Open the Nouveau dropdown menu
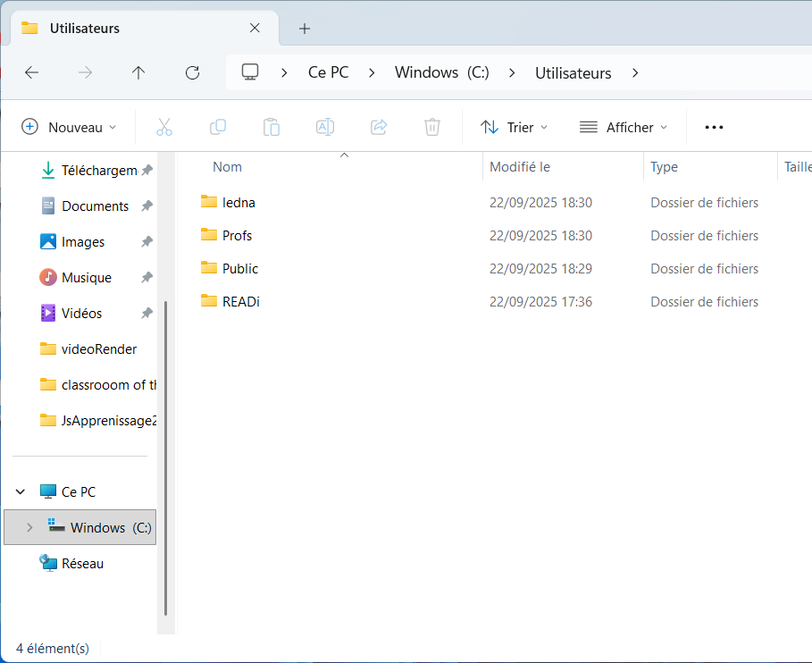Image resolution: width=812 pixels, height=663 pixels. (x=70, y=127)
